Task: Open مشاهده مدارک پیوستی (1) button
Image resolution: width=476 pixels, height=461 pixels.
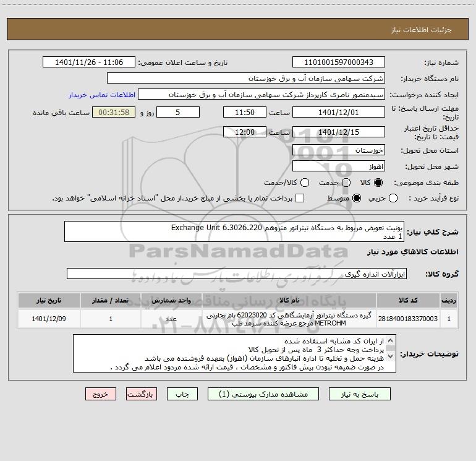Action: (263, 394)
